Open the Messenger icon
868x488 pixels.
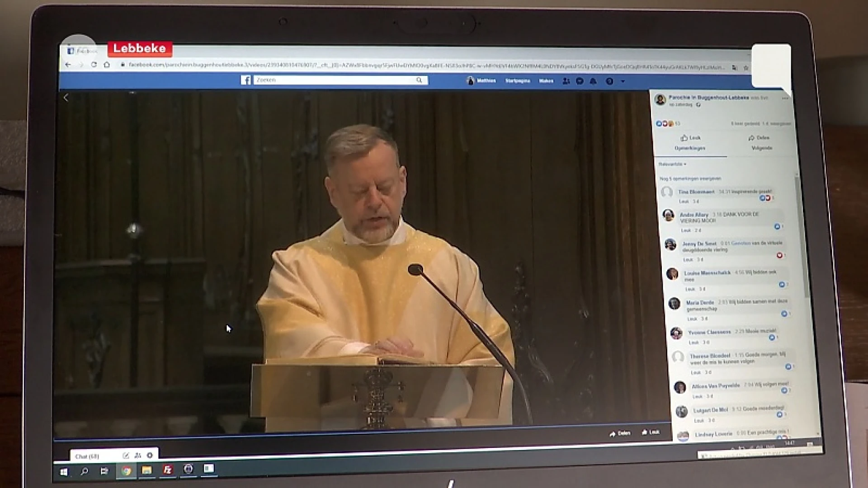pos(580,81)
